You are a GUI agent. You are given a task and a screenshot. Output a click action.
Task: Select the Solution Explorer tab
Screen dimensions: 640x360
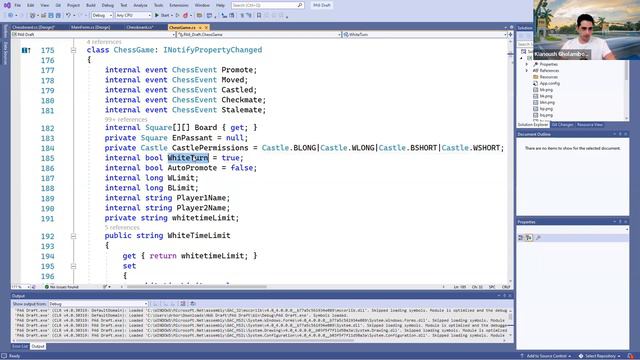coord(533,125)
